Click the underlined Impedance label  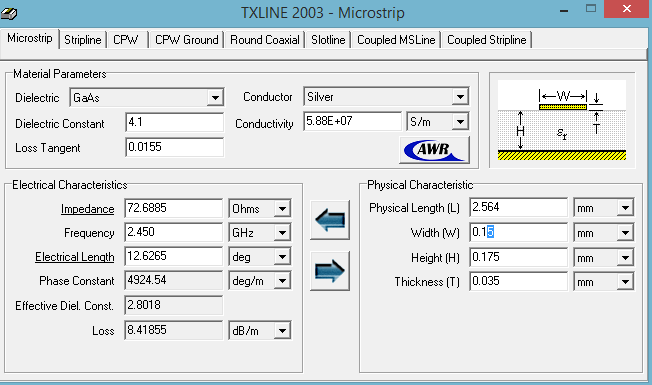(x=87, y=209)
